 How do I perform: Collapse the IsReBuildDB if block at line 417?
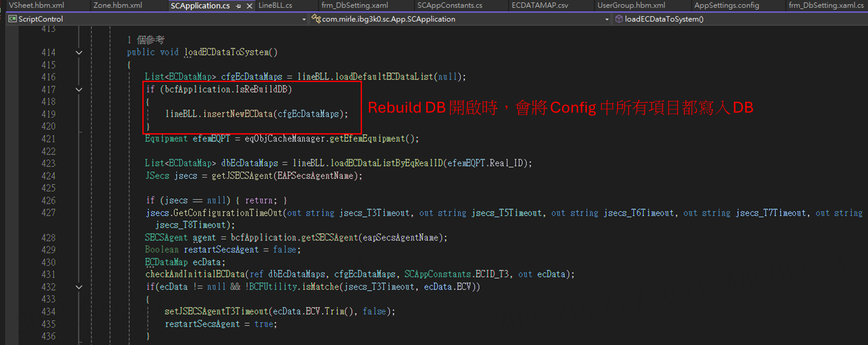coord(79,89)
